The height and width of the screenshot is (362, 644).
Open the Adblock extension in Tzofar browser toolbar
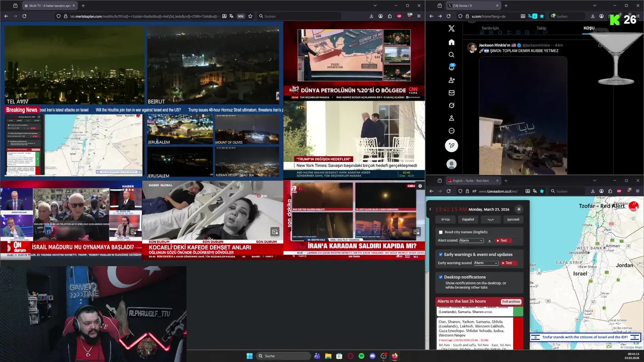click(x=619, y=191)
